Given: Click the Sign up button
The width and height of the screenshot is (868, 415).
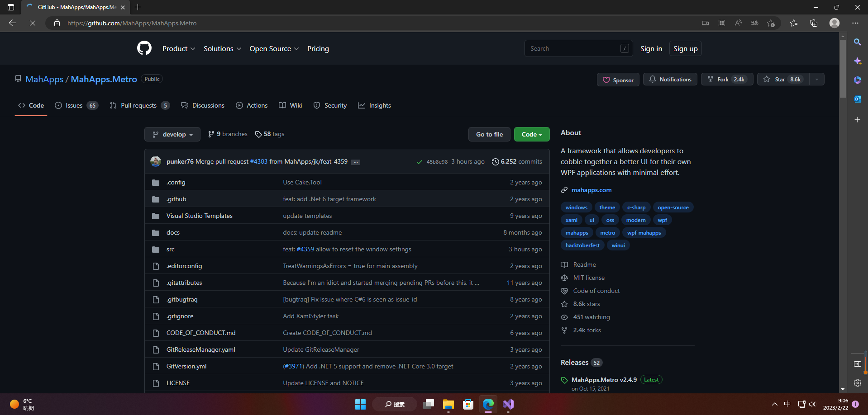Looking at the screenshot, I should coord(685,48).
